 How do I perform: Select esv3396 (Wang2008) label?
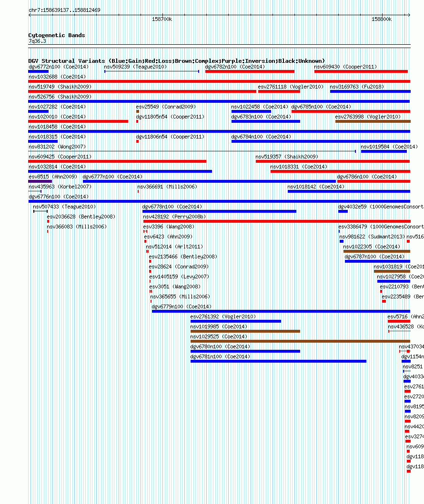169,226
